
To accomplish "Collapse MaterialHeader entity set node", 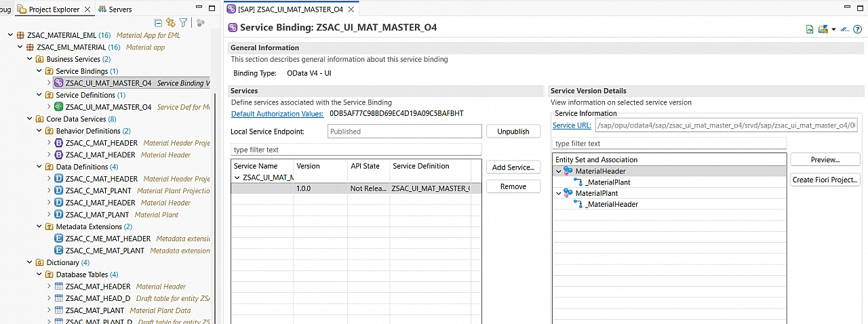I will pyautogui.click(x=559, y=171).
